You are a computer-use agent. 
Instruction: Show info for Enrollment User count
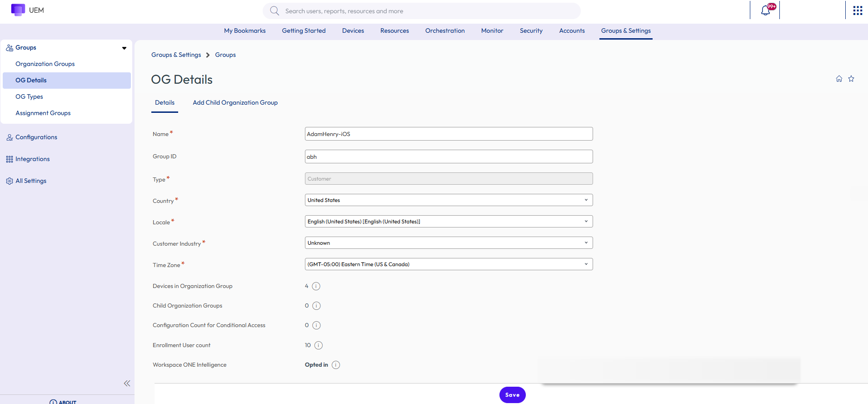point(319,345)
